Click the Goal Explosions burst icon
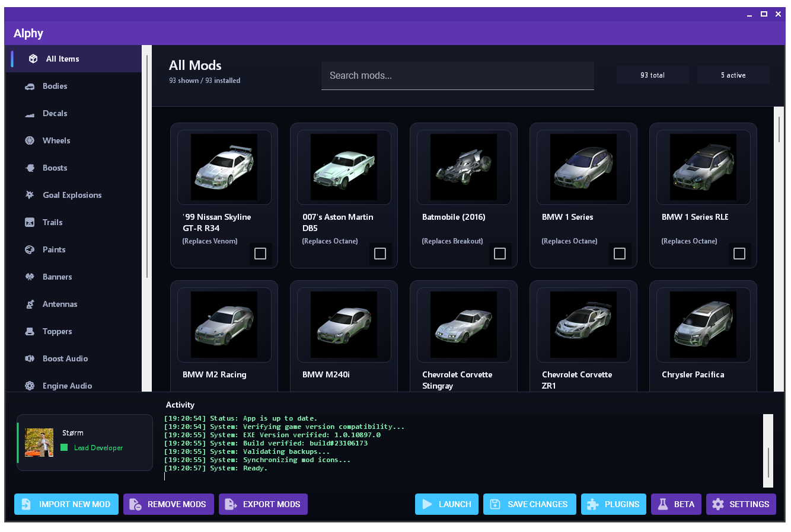The width and height of the screenshot is (791, 532). point(30,195)
